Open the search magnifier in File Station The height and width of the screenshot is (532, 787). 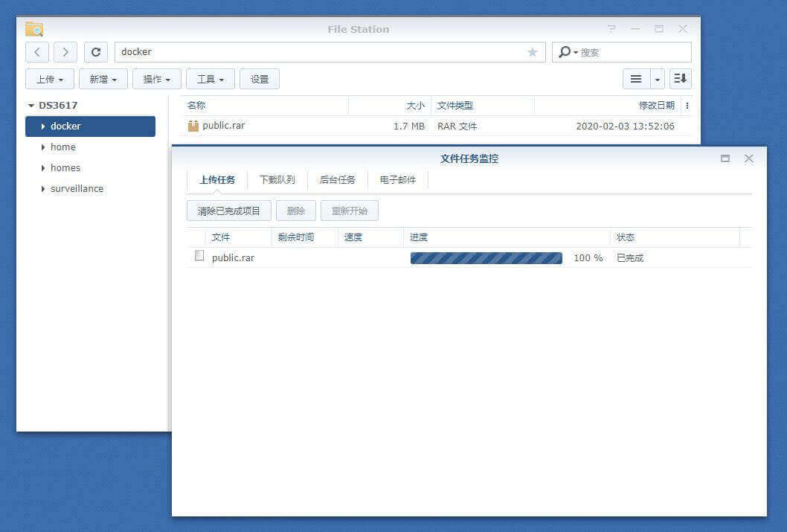coord(566,52)
